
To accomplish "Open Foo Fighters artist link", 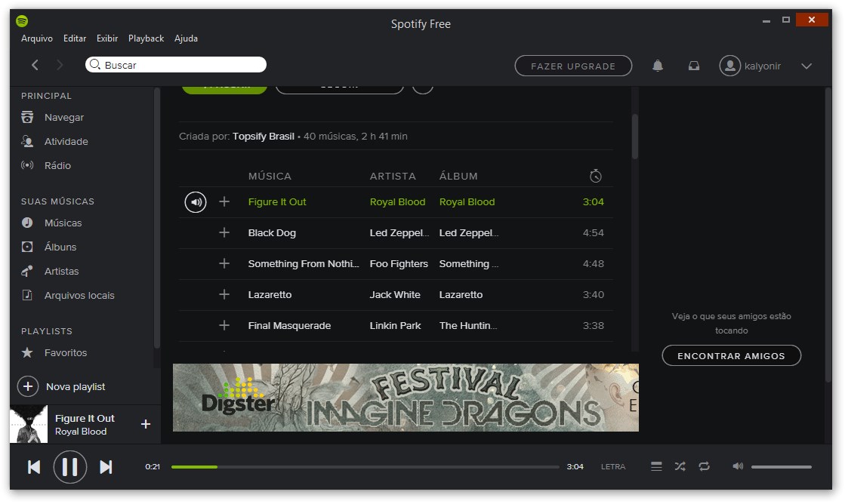I will (x=399, y=264).
